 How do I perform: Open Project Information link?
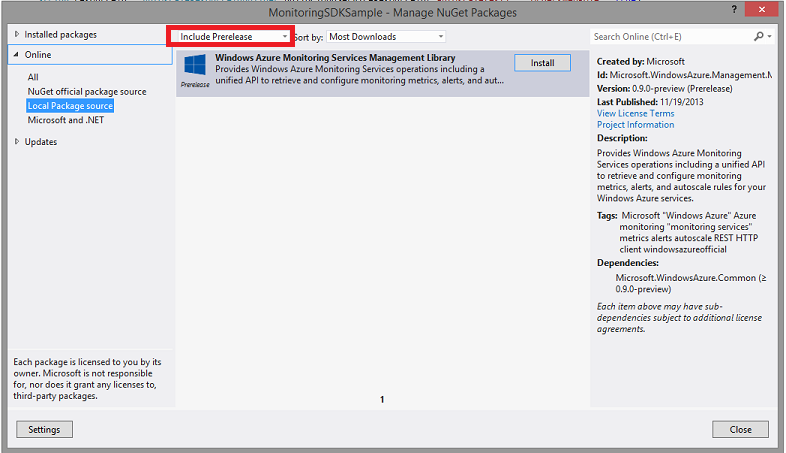pos(636,125)
